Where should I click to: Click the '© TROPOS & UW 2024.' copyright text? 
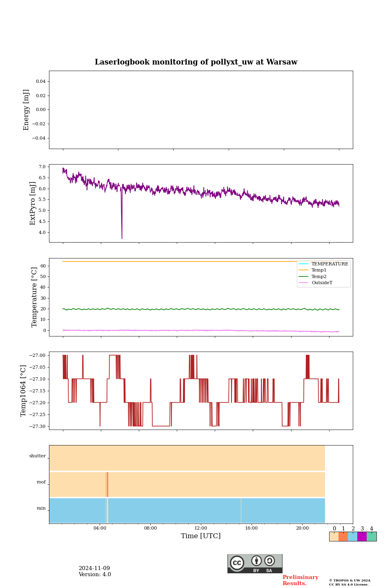(350, 581)
